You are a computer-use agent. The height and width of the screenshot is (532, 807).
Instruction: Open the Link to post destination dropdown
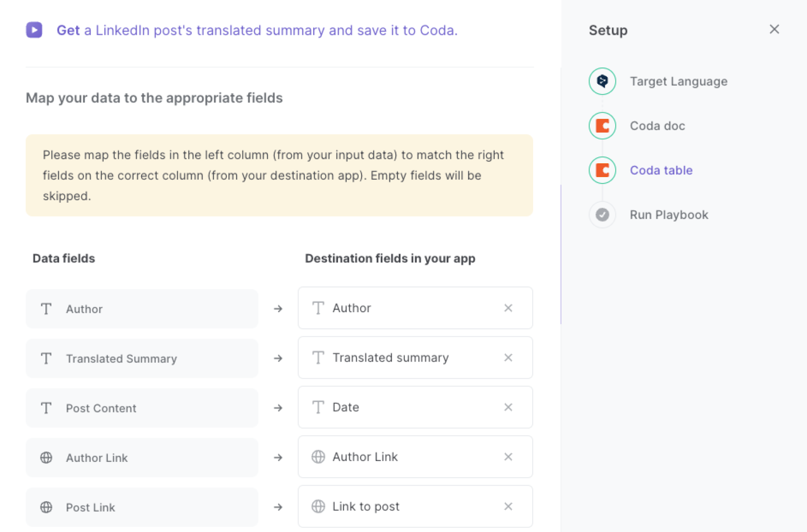[x=415, y=506]
